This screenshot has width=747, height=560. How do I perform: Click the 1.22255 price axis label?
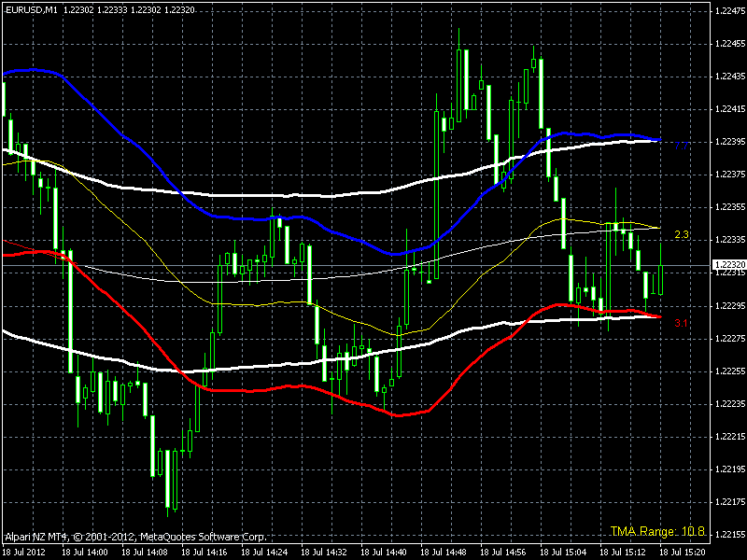[730, 371]
